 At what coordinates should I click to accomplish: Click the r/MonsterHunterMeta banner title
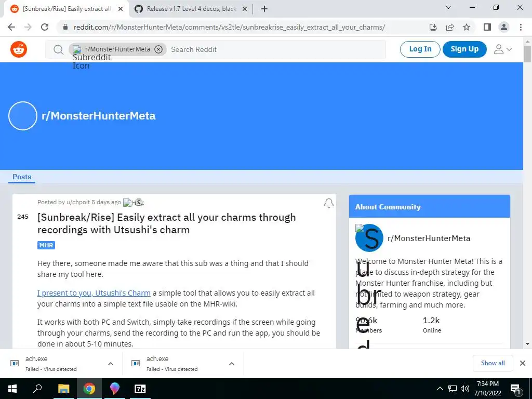point(98,116)
